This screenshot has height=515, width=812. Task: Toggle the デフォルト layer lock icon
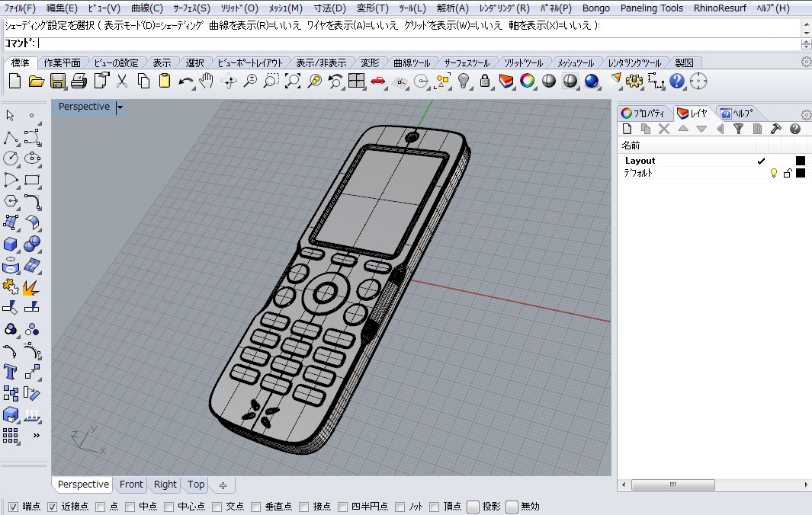(x=787, y=173)
